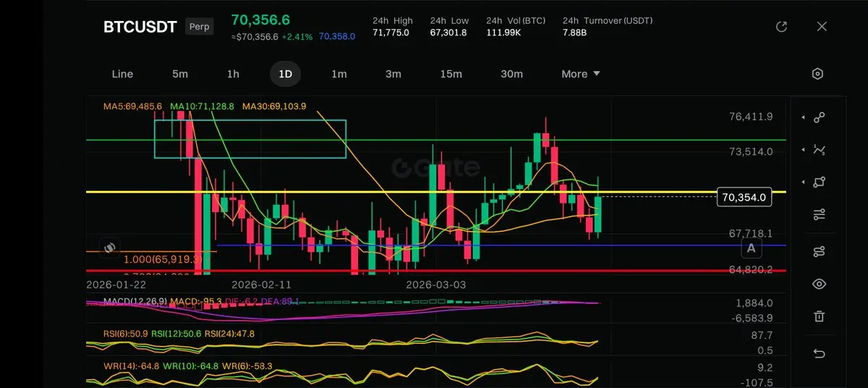
Task: Click the blue mark price 70,358.0
Action: [336, 36]
